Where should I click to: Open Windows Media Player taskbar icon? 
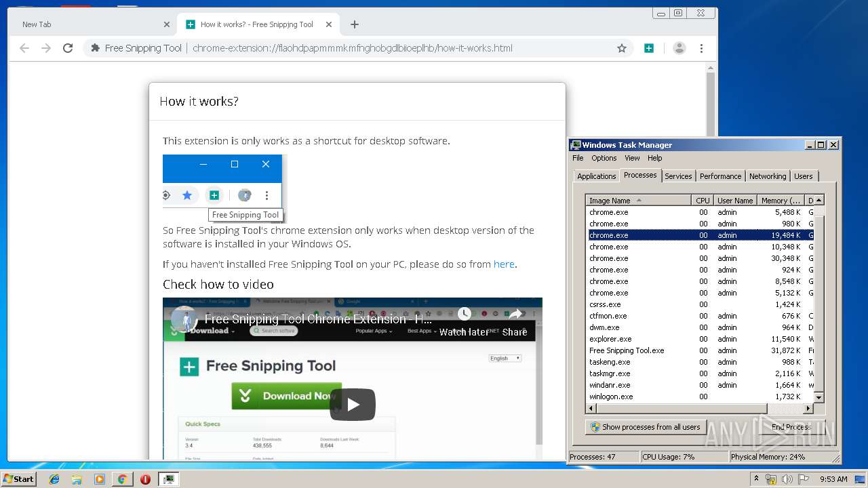pos(100,479)
